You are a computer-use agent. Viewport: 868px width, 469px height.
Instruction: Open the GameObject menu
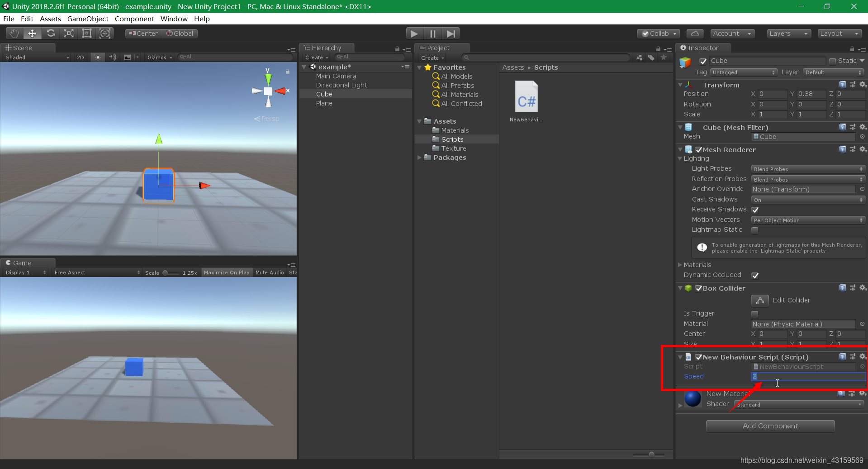88,19
